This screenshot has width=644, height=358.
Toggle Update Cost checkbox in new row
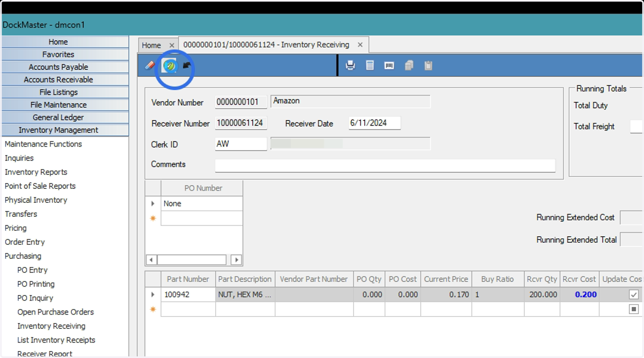634,309
